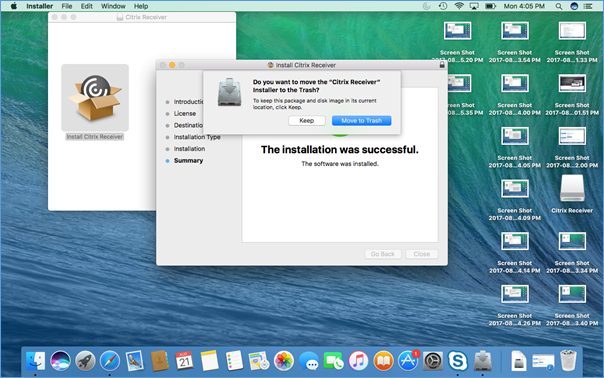Click the Installation Type step in sidebar
Viewport: 604px width, 378px height.
pos(197,137)
